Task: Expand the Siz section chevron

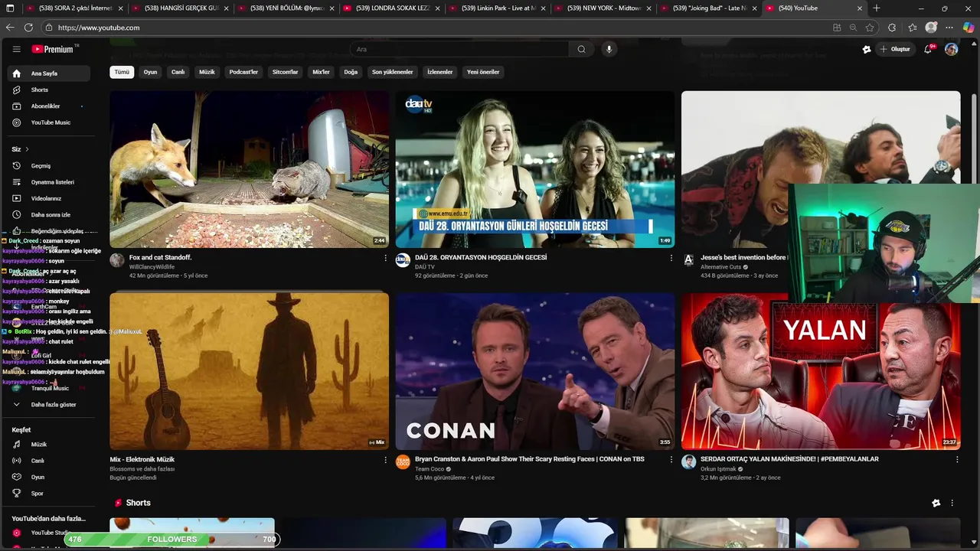Action: point(27,149)
